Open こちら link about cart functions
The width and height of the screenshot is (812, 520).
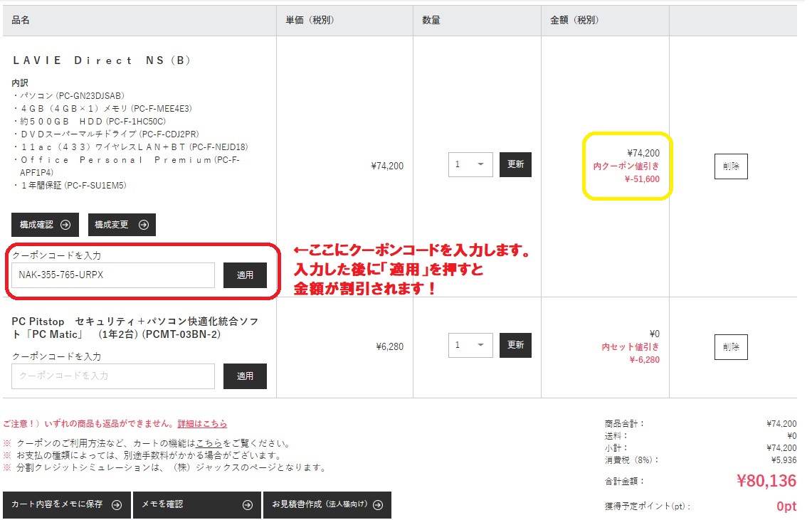[x=209, y=443]
